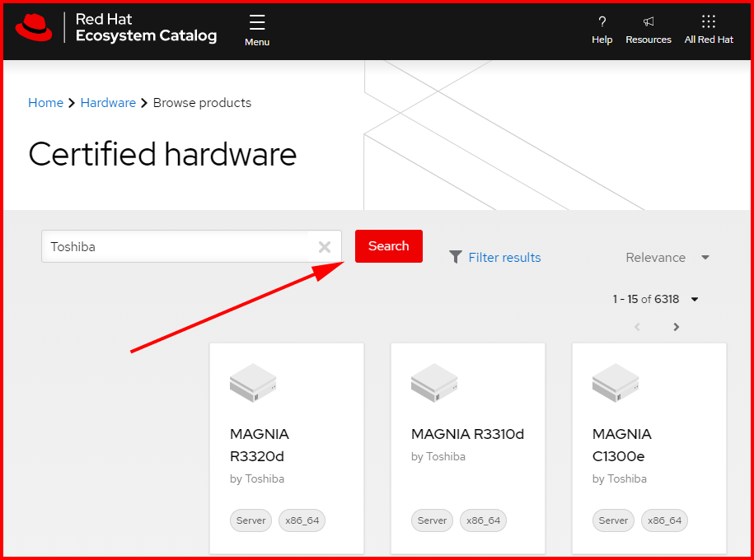Click the Certified hardware heading
Image resolution: width=754 pixels, height=560 pixels.
pyautogui.click(x=162, y=154)
